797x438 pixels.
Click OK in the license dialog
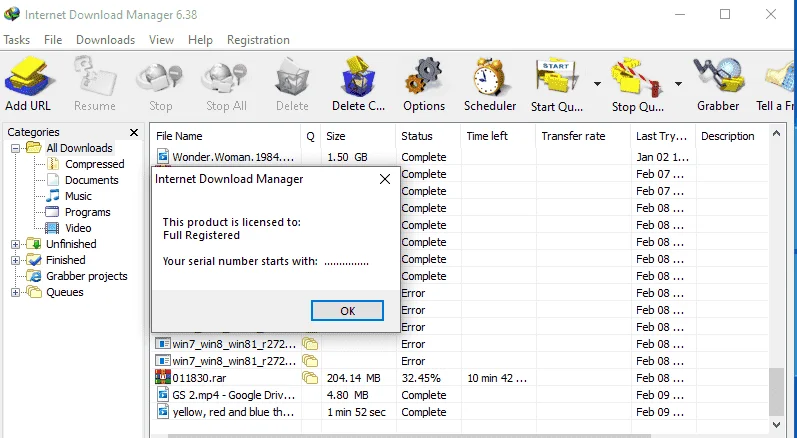(x=348, y=310)
